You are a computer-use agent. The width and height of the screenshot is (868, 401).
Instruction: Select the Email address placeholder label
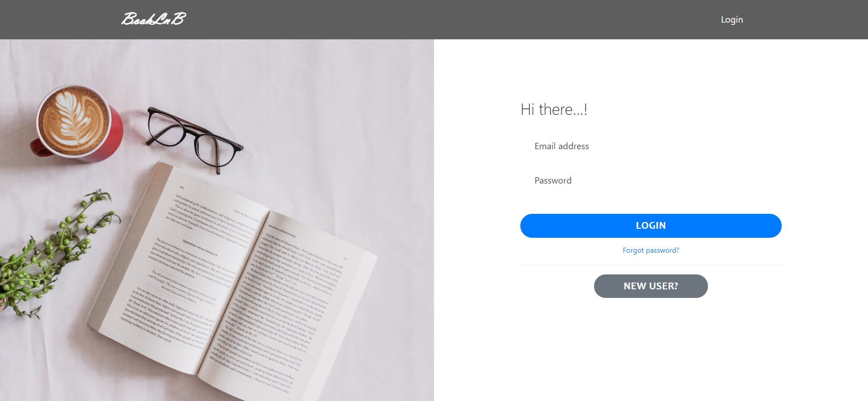click(562, 146)
